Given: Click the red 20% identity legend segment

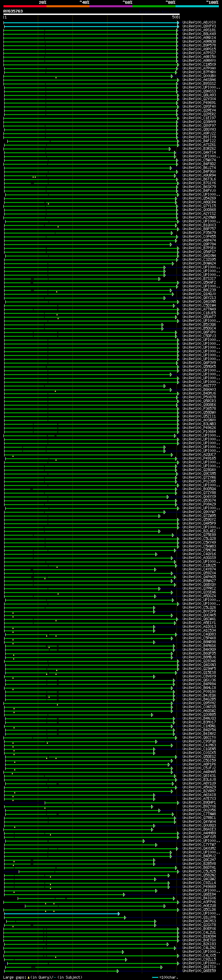Looking at the screenshot, I should click(x=25, y=6).
